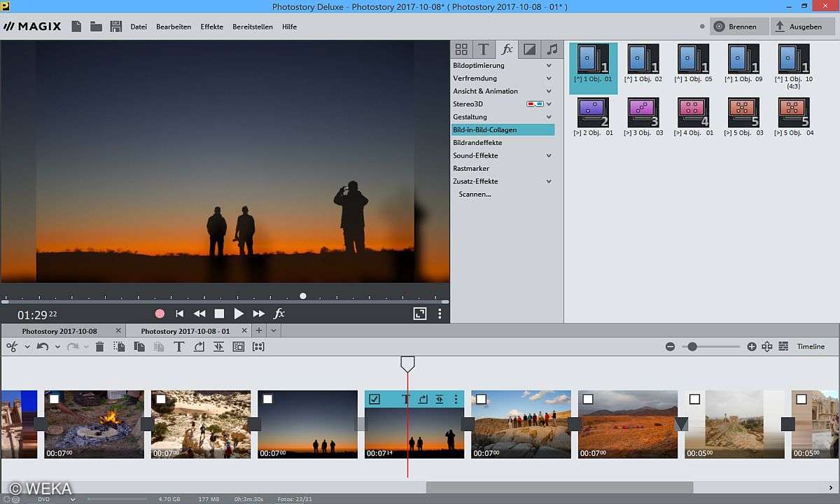Open the text title tab with T icon
This screenshot has height=504, width=840.
483,49
